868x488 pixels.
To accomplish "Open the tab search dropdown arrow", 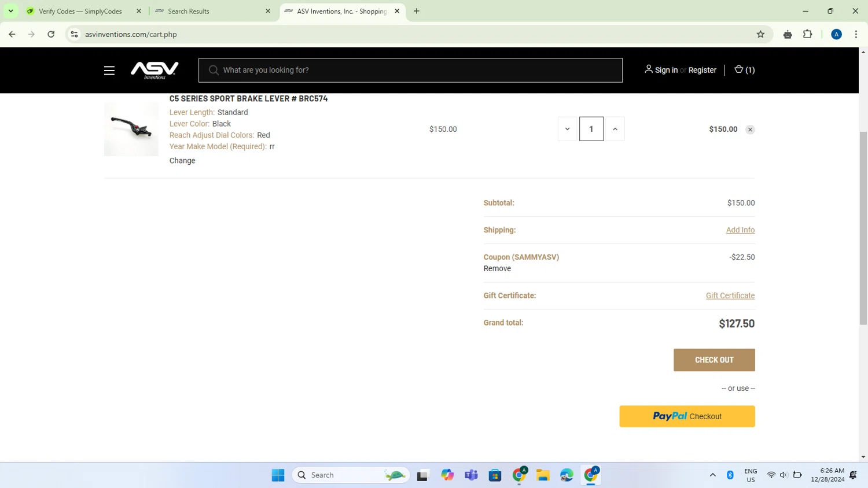I will coord(10,11).
